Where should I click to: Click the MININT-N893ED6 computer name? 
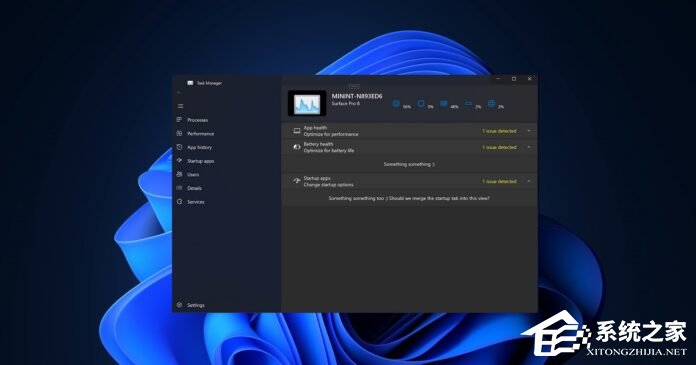357,96
